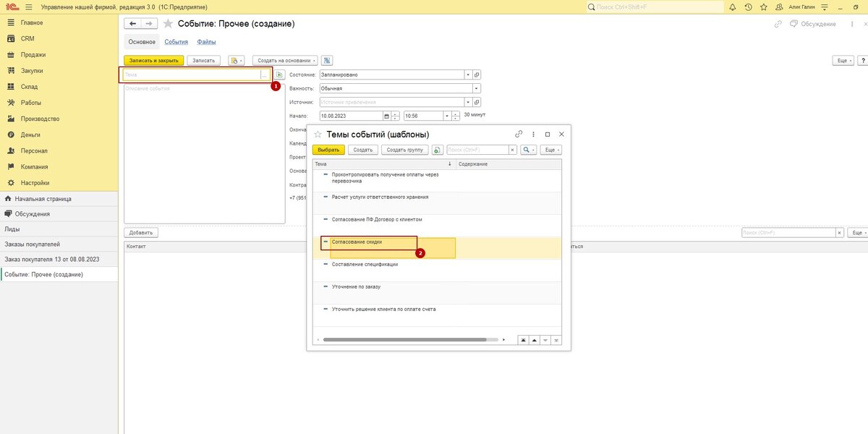Expand the Важность dropdown

(476, 88)
